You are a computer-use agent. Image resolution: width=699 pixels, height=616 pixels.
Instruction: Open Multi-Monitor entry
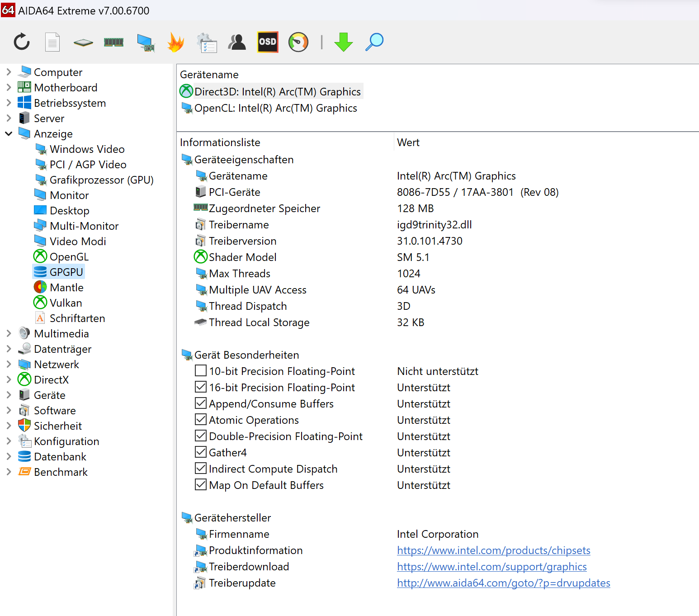[76, 226]
